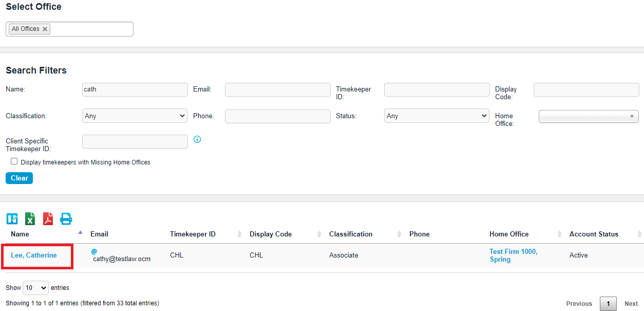Open the Status dropdown
This screenshot has height=311, width=644.
point(437,116)
